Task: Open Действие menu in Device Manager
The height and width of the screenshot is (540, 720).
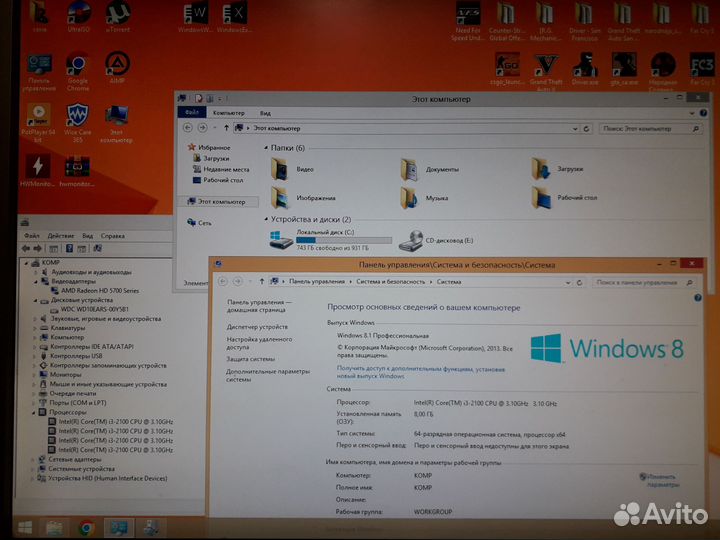Action: [61, 236]
